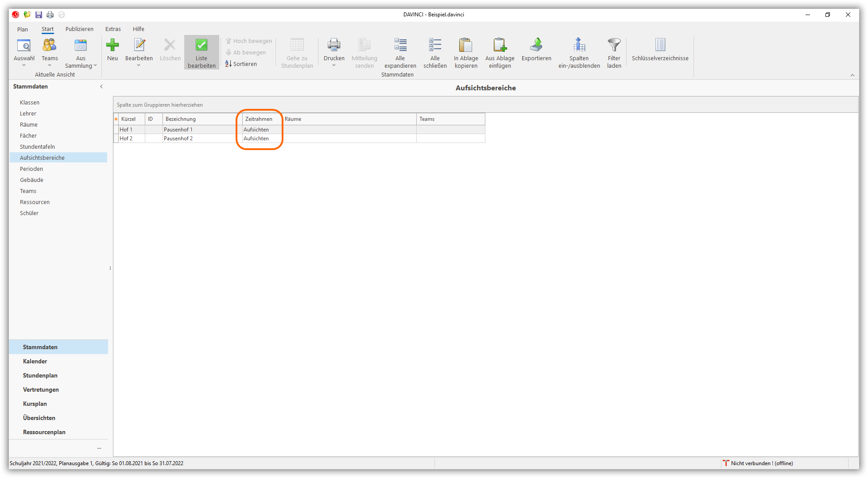Collapse the ribbon with the chevron
This screenshot has width=868, height=478.
tap(852, 75)
